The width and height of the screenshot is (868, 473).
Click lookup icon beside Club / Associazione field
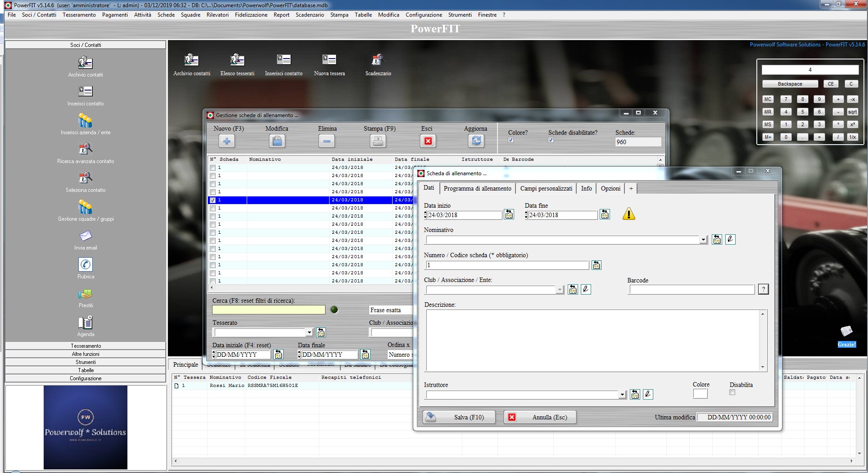pyautogui.click(x=573, y=289)
